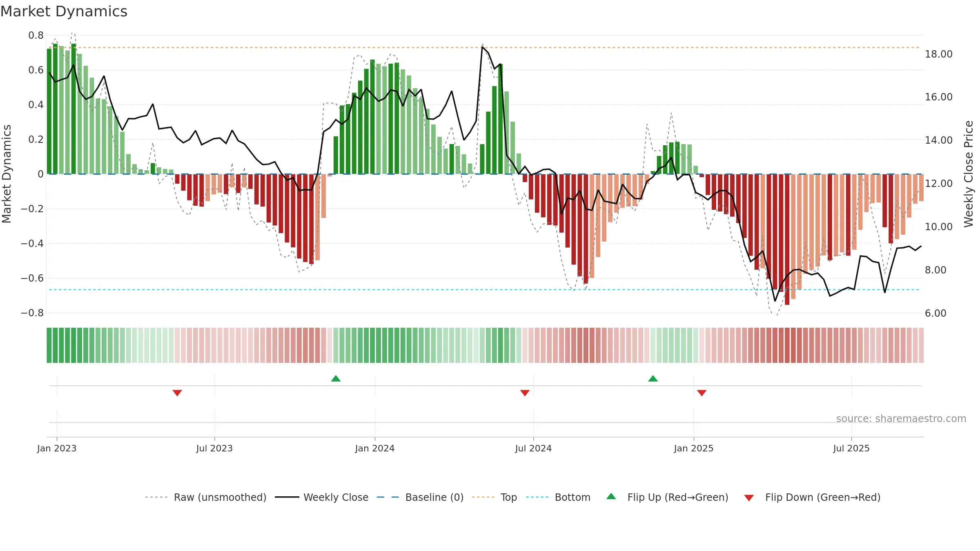The height and width of the screenshot is (551, 980).
Task: Click the Market Dynamics y-axis title
Action: point(7,174)
